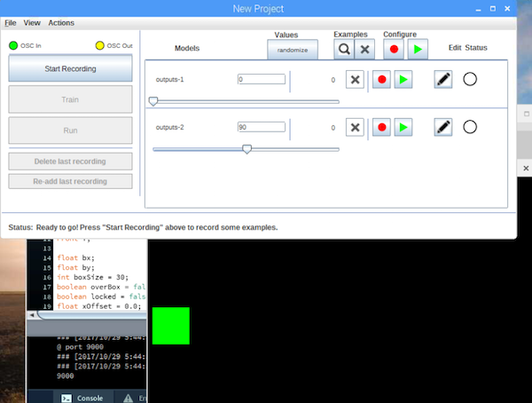
Task: Click the outputs-1 model label
Action: pos(169,80)
